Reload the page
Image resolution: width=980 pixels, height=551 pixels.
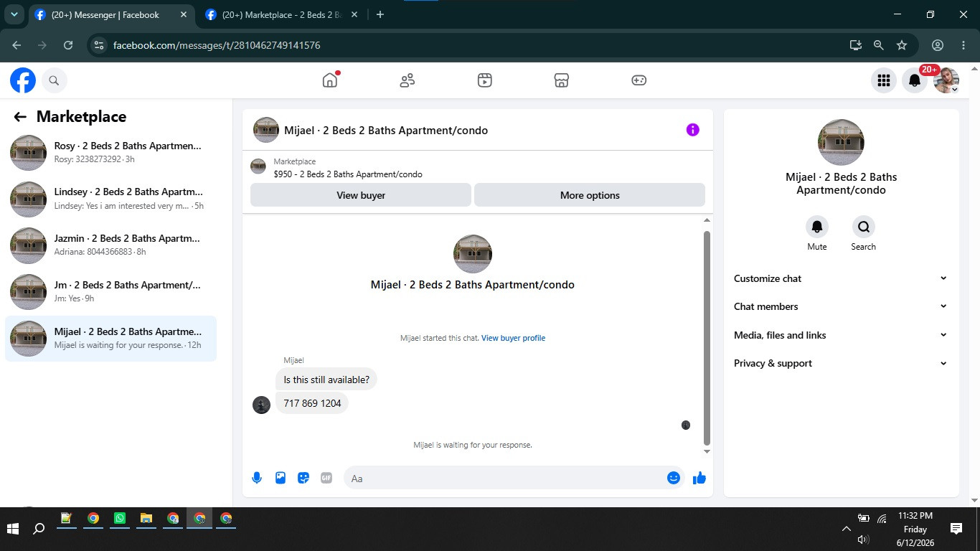(x=68, y=45)
